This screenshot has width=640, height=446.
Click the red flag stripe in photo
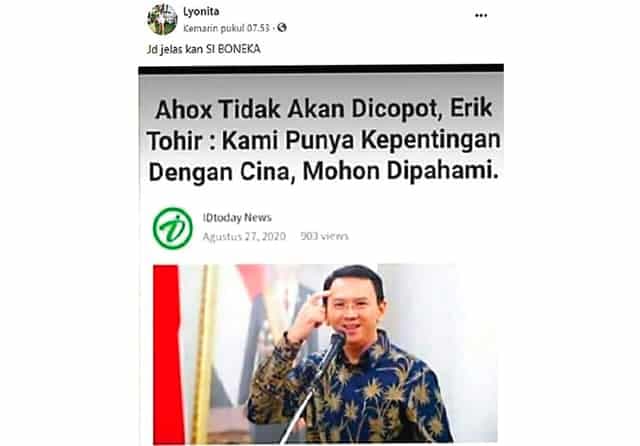167,354
